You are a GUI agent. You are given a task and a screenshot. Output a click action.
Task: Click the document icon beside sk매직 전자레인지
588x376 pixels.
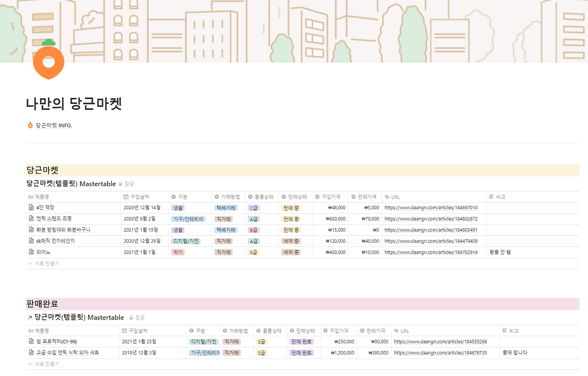point(31,241)
